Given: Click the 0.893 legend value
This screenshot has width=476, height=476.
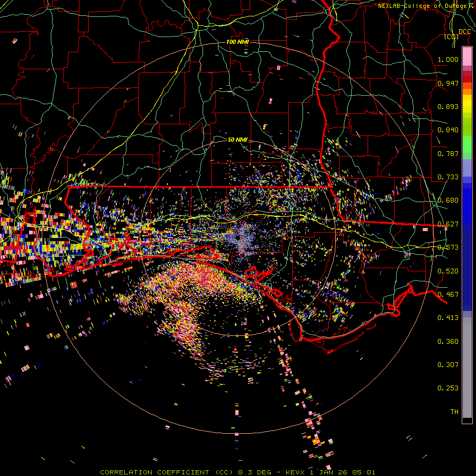Looking at the screenshot, I should point(448,106).
